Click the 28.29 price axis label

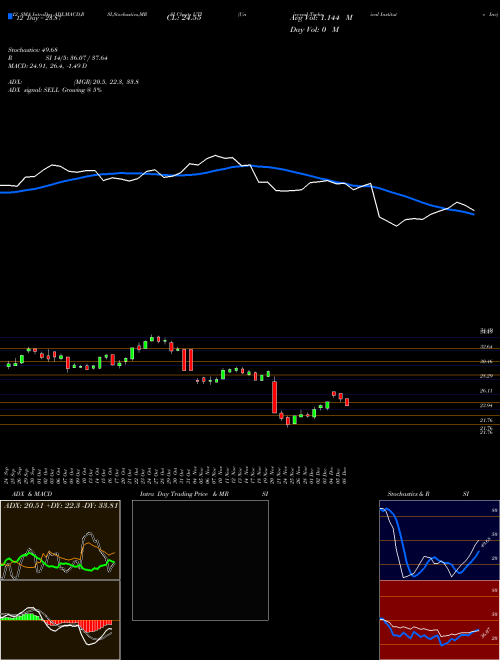pos(487,376)
